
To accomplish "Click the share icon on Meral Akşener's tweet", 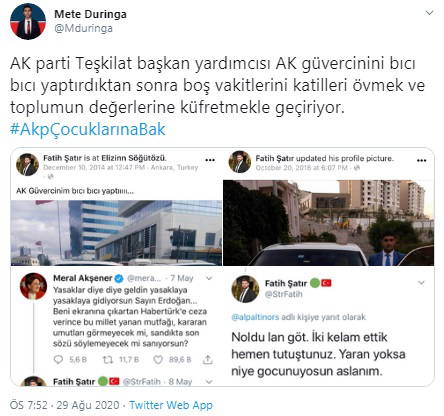I will point(208,359).
